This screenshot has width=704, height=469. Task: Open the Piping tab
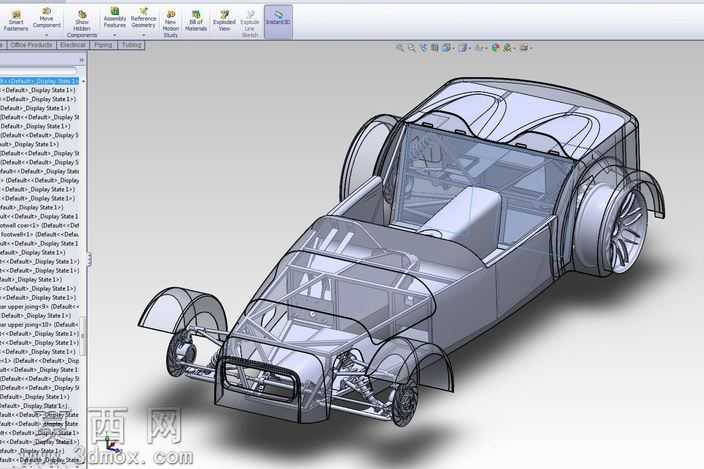click(103, 45)
